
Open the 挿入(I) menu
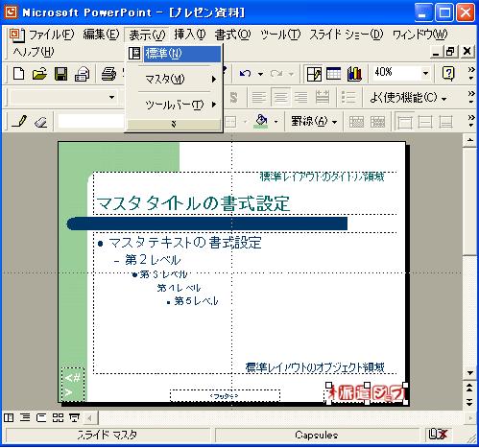coord(190,35)
